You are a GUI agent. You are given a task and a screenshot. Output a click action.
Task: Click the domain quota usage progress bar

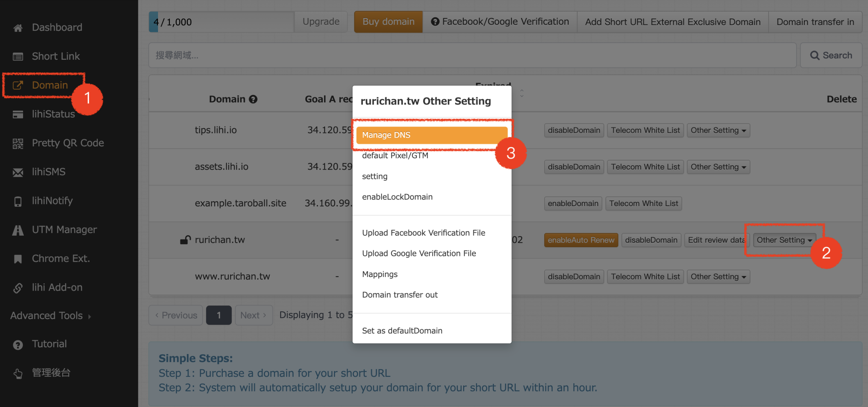point(221,22)
